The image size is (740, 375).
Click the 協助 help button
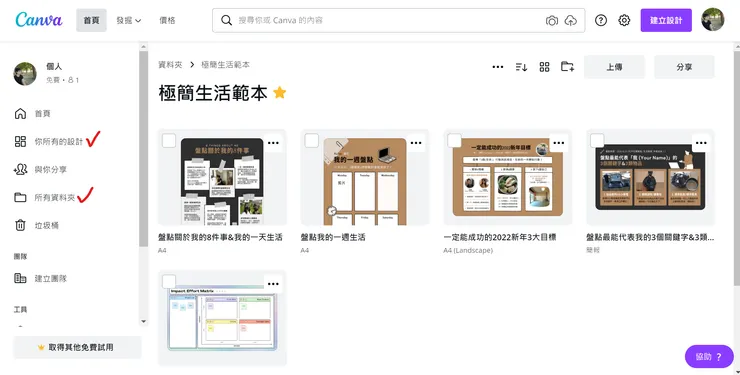click(x=709, y=357)
